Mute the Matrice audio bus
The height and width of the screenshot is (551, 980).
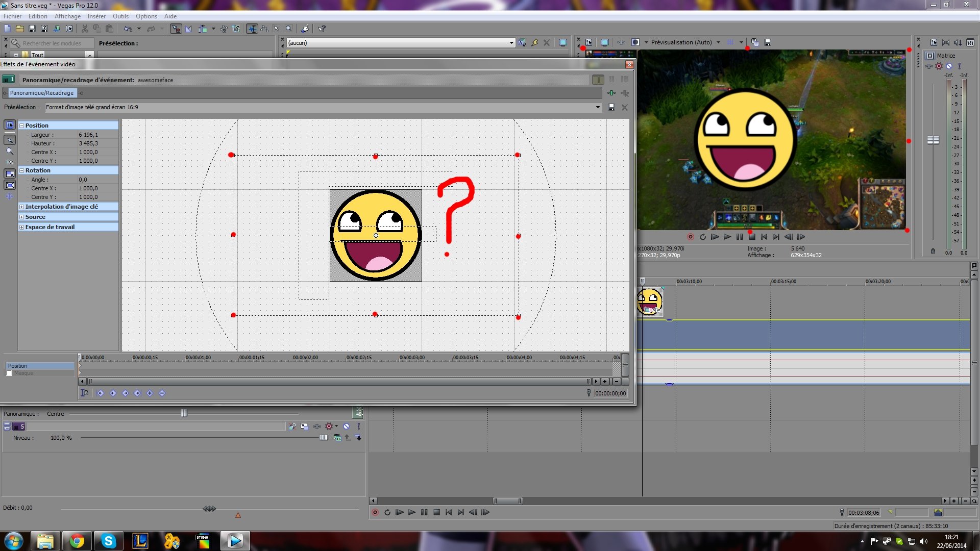click(x=949, y=66)
